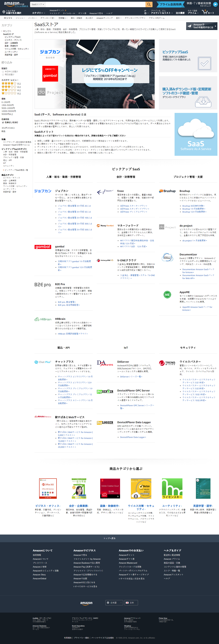219x644 pixels.
Task: Open 注文履歴 in the header
Action: point(180,13)
